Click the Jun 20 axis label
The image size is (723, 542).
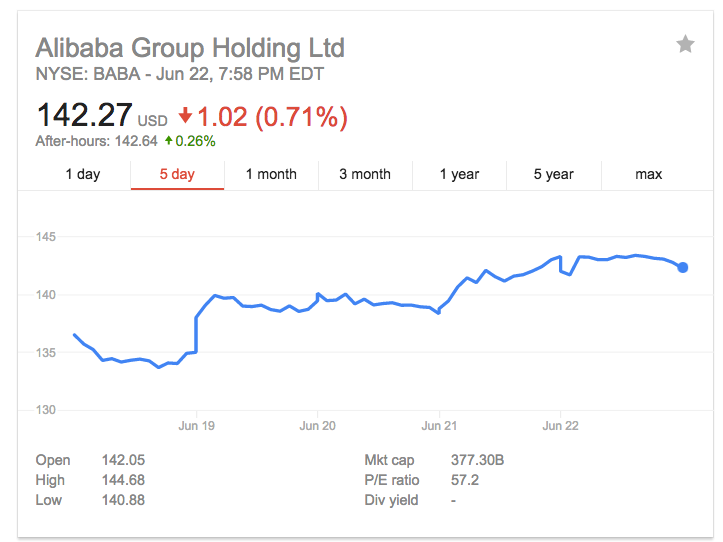(317, 425)
